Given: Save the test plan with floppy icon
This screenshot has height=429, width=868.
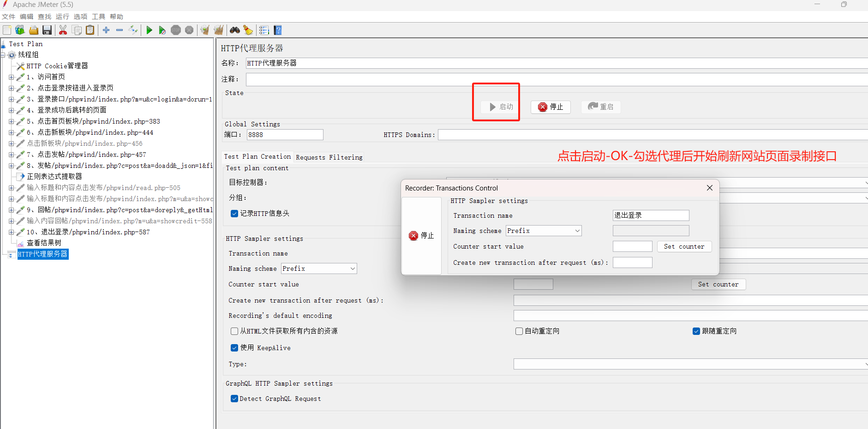Looking at the screenshot, I should (47, 30).
